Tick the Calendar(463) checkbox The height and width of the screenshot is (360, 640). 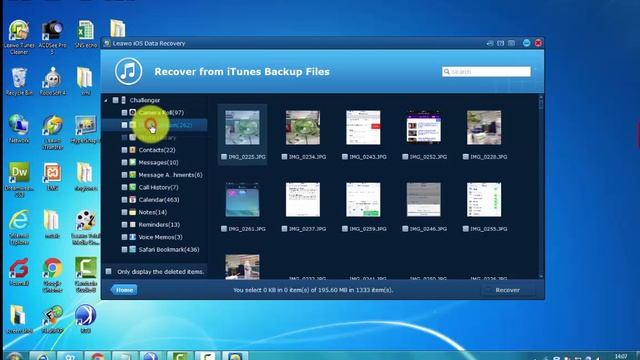[x=124, y=200]
